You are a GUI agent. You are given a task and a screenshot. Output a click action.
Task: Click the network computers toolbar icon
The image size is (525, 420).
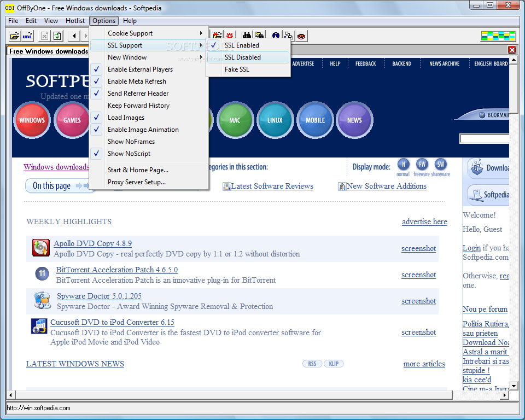tap(288, 36)
